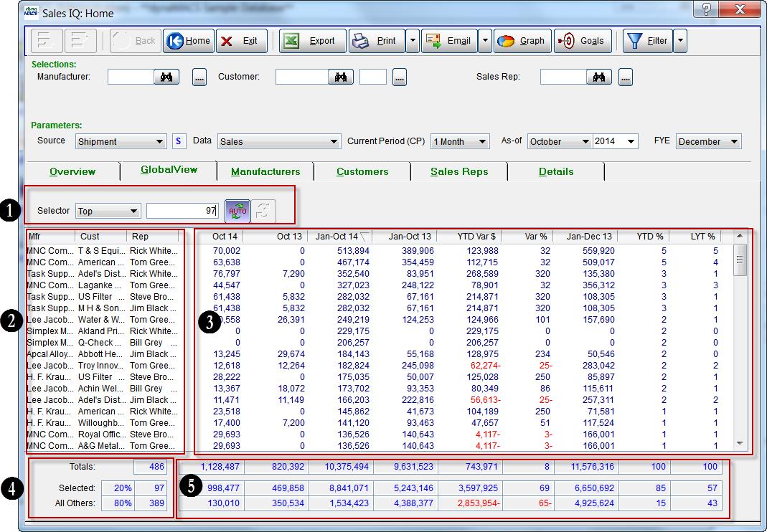Select the row with customer Laganke

[x=379, y=285]
